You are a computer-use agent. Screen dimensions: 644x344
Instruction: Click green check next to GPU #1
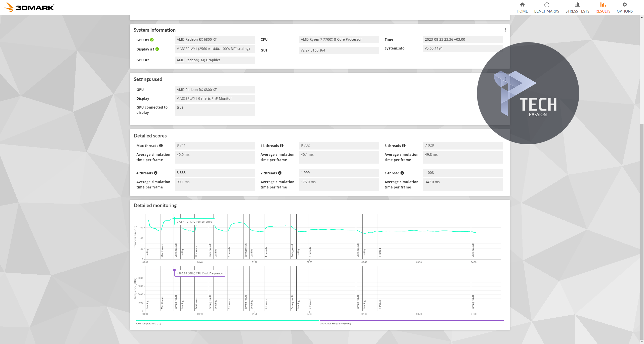coord(152,40)
